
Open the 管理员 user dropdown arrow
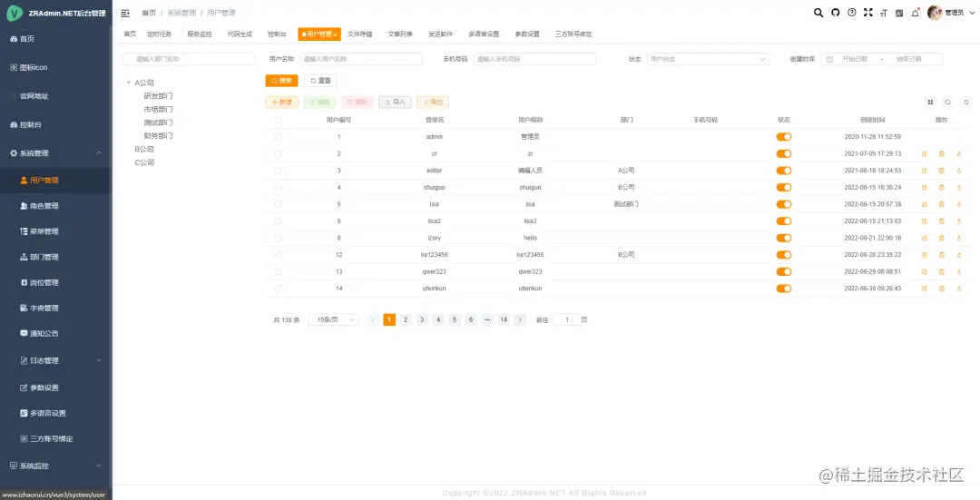tap(970, 13)
